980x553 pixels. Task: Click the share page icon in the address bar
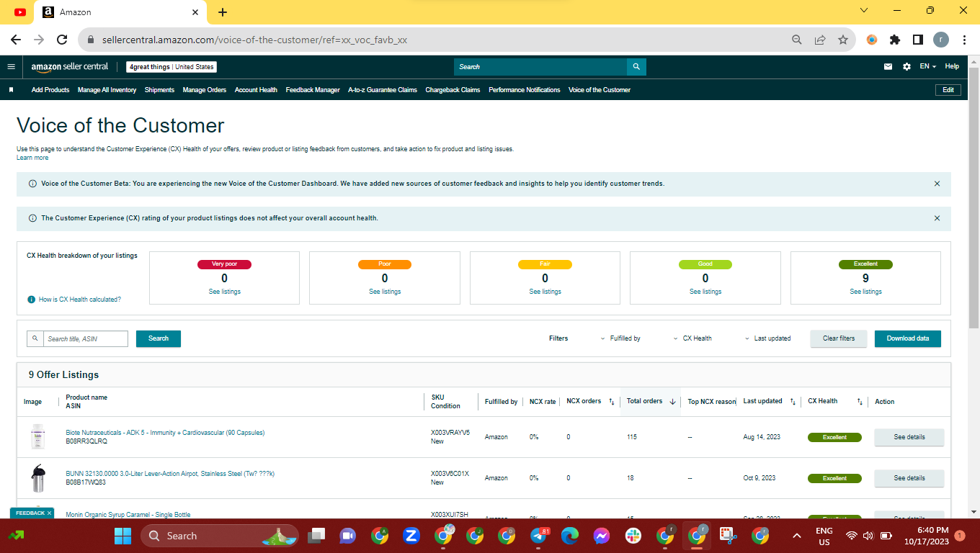point(820,40)
